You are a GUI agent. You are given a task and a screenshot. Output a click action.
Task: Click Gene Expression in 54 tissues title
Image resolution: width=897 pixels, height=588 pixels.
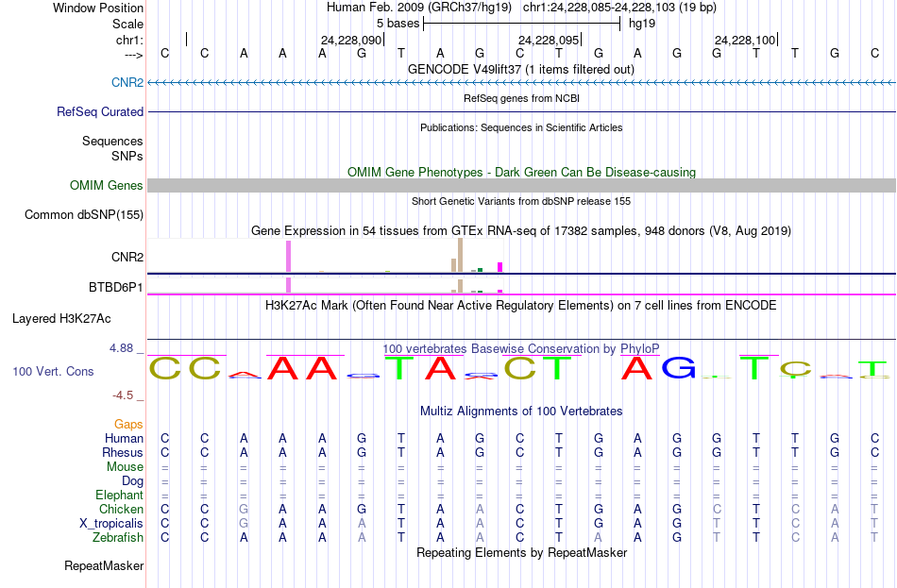[521, 231]
